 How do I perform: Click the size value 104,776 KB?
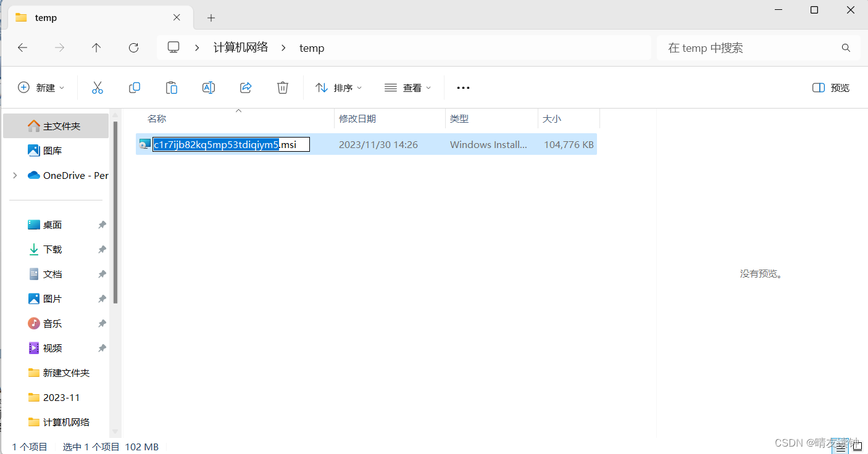569,144
